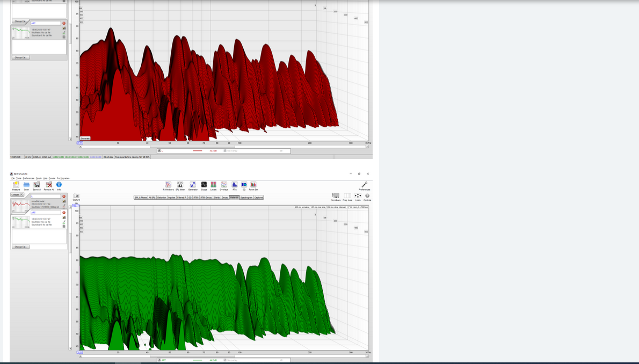Open the Room Sim tool
Screen dimensions: 639x364
[253, 185]
